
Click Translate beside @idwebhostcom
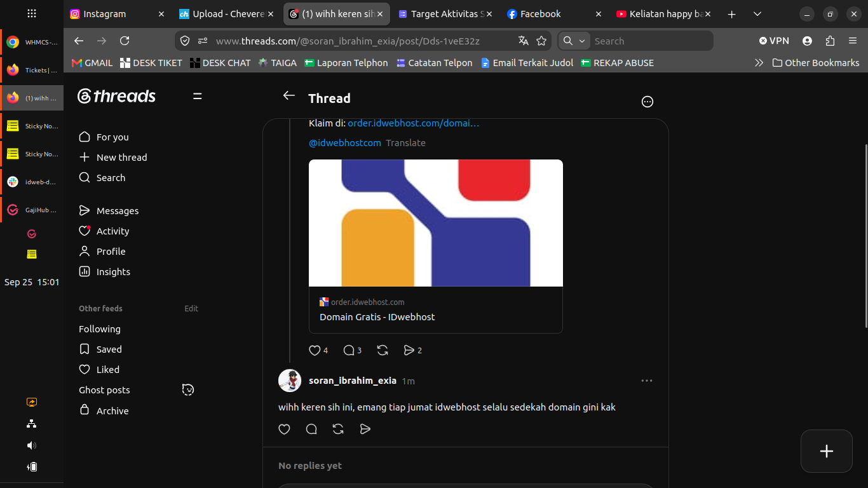tap(405, 143)
